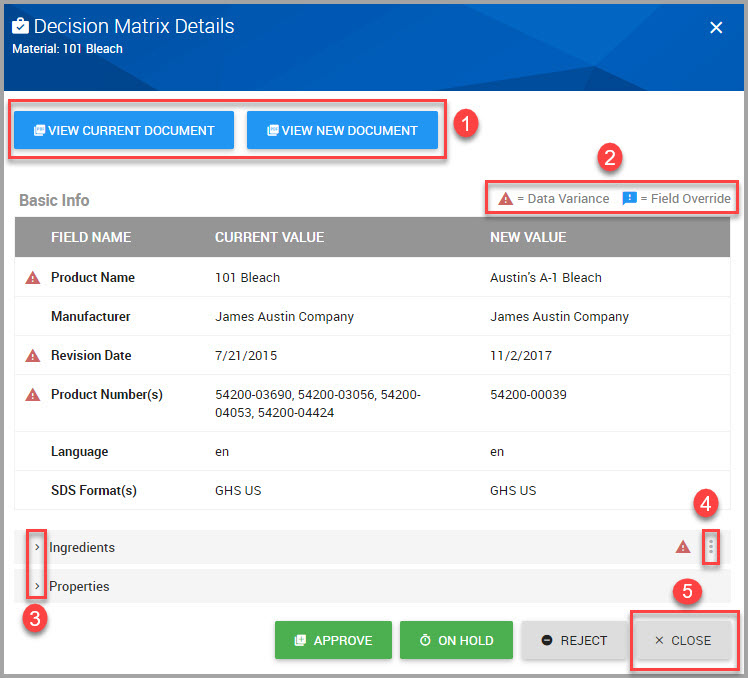Click the Current Value GHS US cell
The height and width of the screenshot is (678, 748).
[238, 490]
